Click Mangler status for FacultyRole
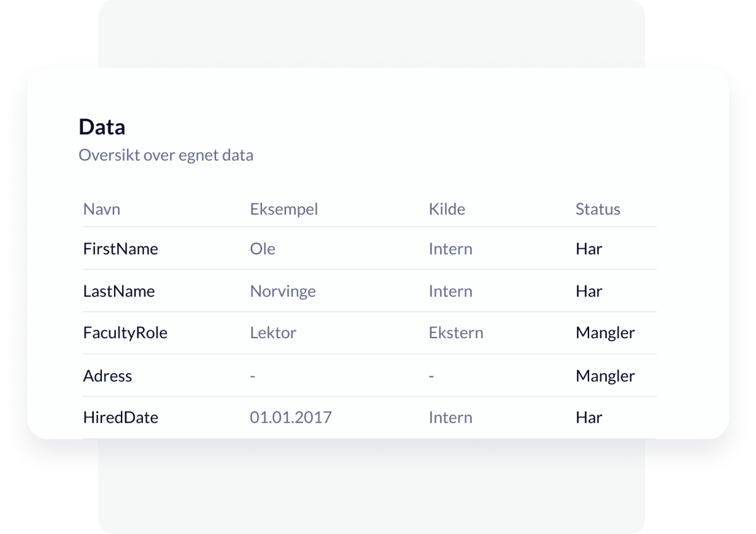The width and height of the screenshot is (756, 534). (605, 332)
